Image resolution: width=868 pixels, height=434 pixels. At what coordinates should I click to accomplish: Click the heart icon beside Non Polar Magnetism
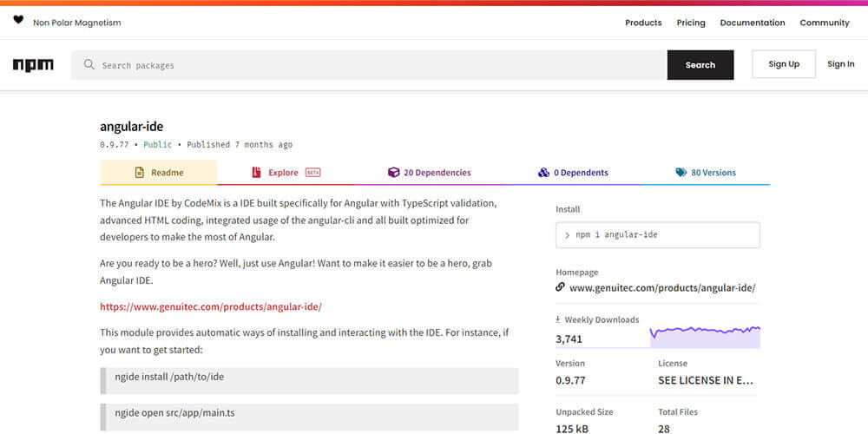pyautogui.click(x=18, y=20)
